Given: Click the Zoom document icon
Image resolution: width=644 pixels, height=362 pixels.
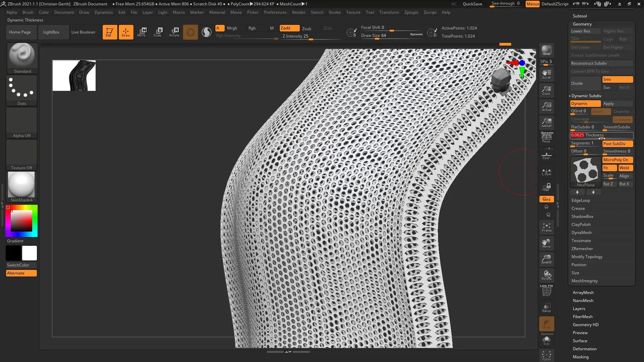Looking at the screenshot, I should (x=546, y=90).
